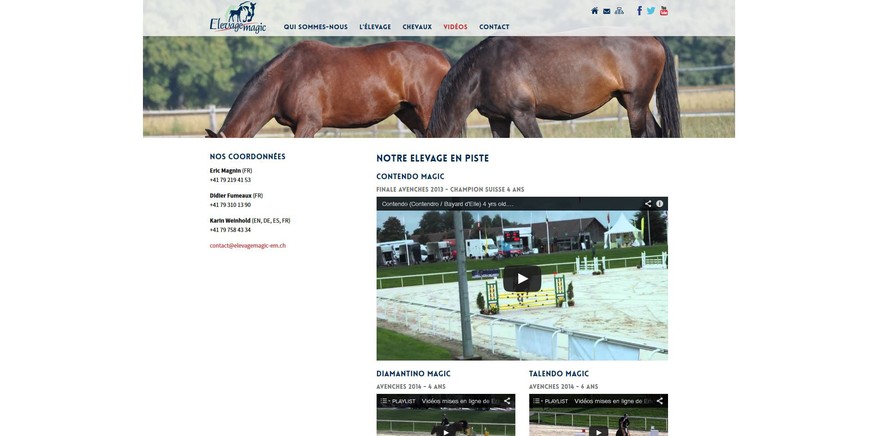
Task: Play the Contendo Magic video
Action: [x=522, y=279]
